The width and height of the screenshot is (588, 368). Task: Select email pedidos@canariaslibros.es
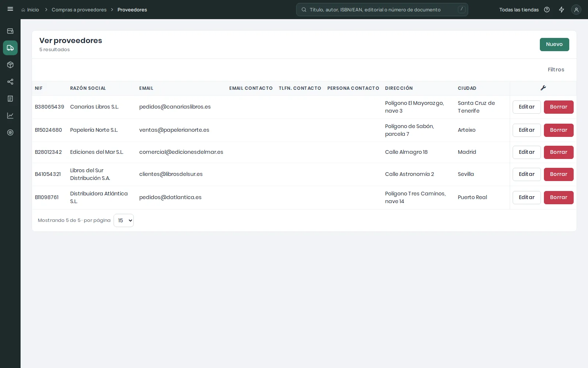[175, 107]
